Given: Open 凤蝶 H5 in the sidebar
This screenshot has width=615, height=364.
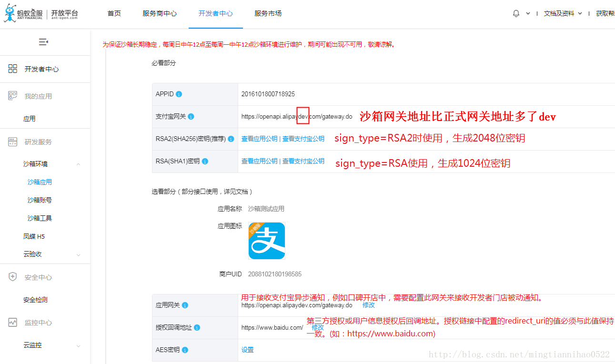Looking at the screenshot, I should tap(34, 236).
